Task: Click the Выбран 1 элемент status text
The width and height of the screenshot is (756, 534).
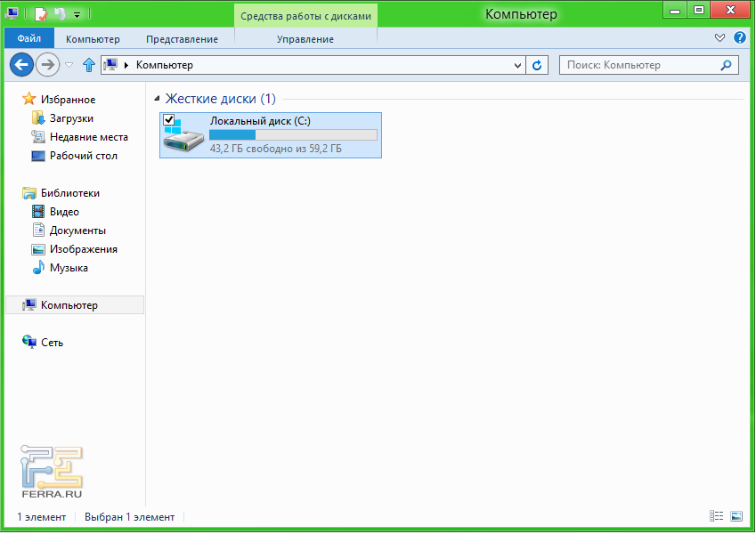Action: point(130,517)
